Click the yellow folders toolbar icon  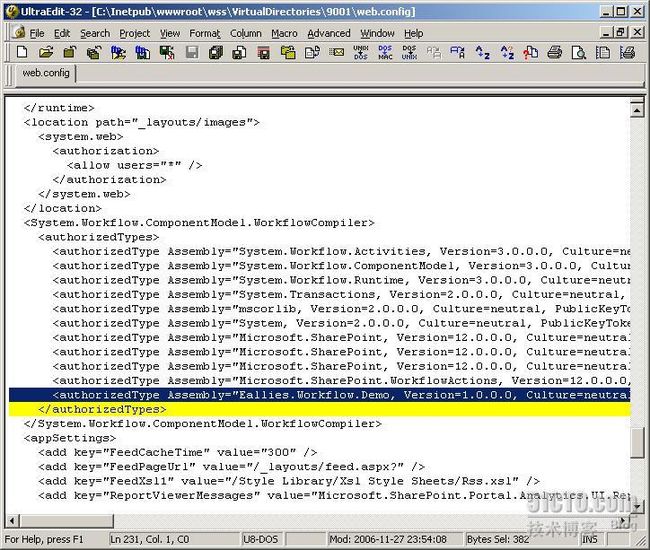point(288,53)
